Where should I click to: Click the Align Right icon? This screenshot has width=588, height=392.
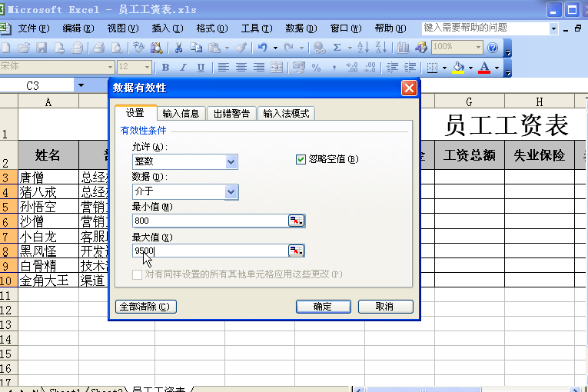tap(259, 68)
